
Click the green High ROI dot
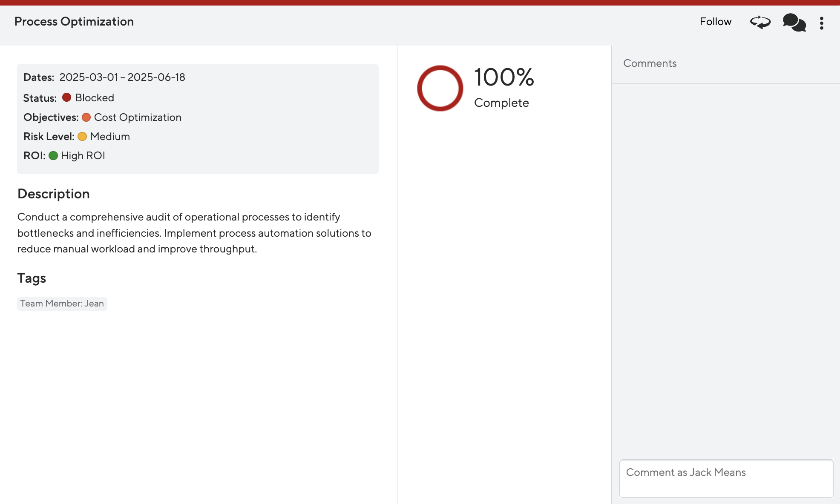[x=53, y=155]
